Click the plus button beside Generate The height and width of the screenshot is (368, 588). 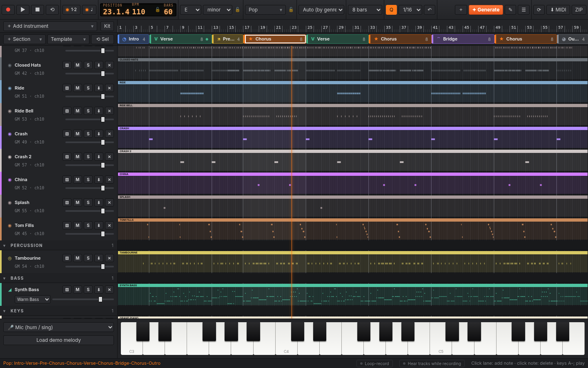click(461, 9)
